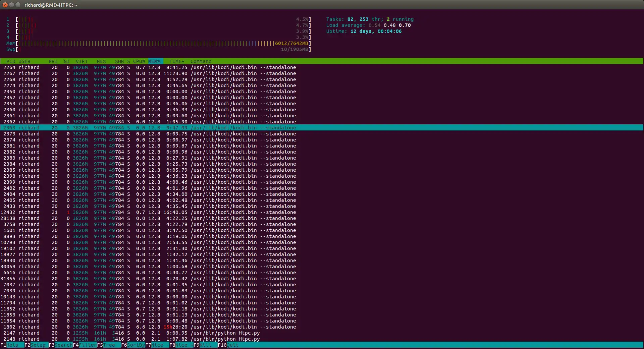Select the process row with PID 11853
Viewport: 644px width, 349px height.
(322, 315)
